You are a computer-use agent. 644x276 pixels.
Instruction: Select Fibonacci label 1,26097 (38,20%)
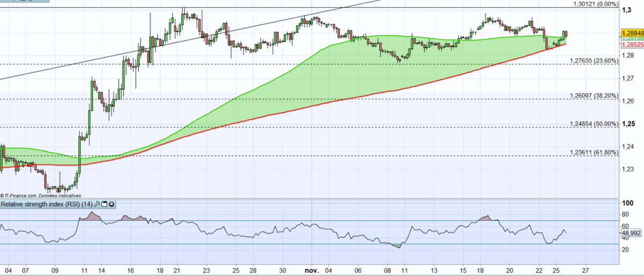point(594,96)
